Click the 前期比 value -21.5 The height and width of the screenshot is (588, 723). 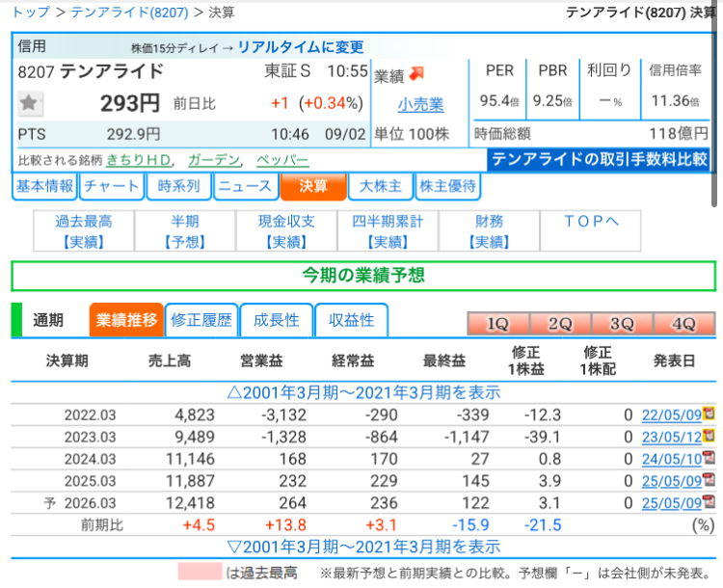(543, 525)
